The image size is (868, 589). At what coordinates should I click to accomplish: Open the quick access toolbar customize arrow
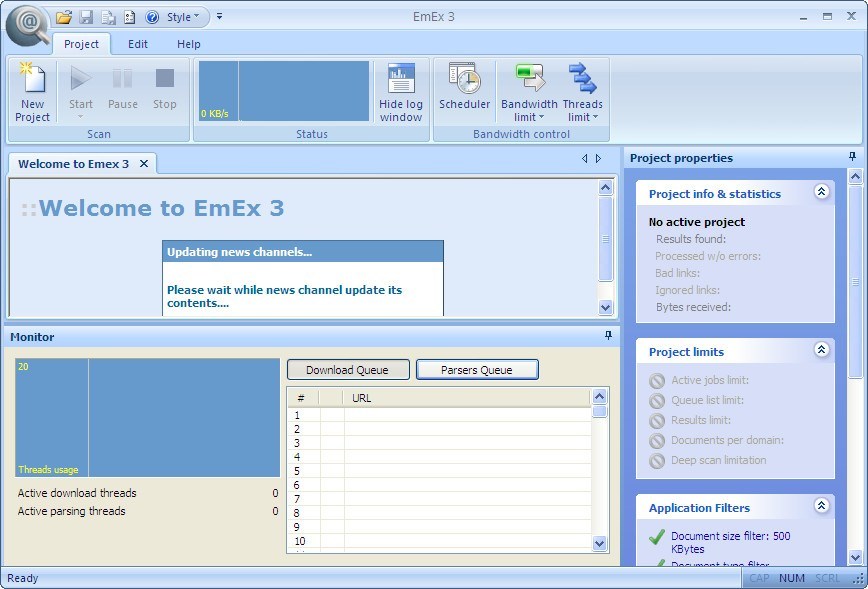pyautogui.click(x=220, y=17)
